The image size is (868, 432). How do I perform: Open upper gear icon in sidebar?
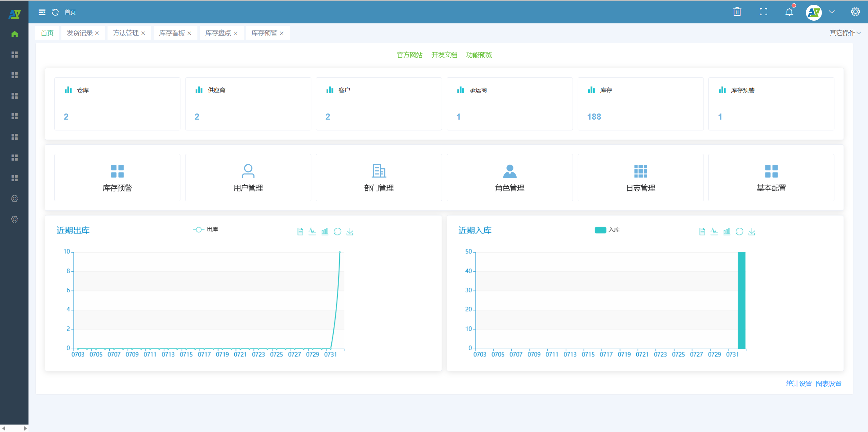coord(14,199)
